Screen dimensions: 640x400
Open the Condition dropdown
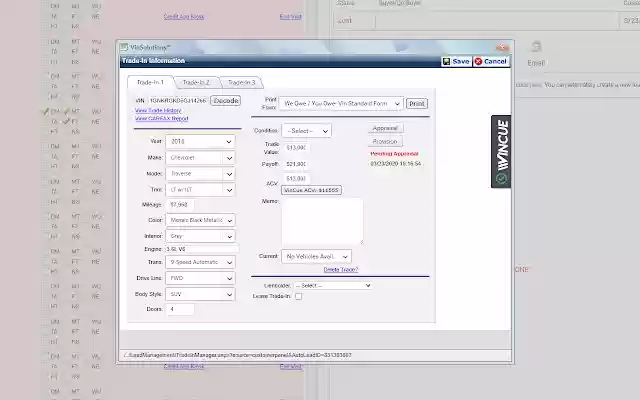(307, 131)
